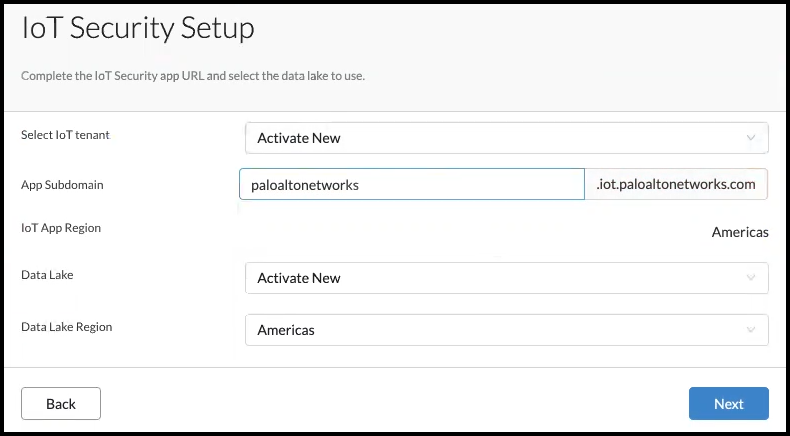Focus the App Subdomain text field
The width and height of the screenshot is (790, 436).
click(x=411, y=185)
